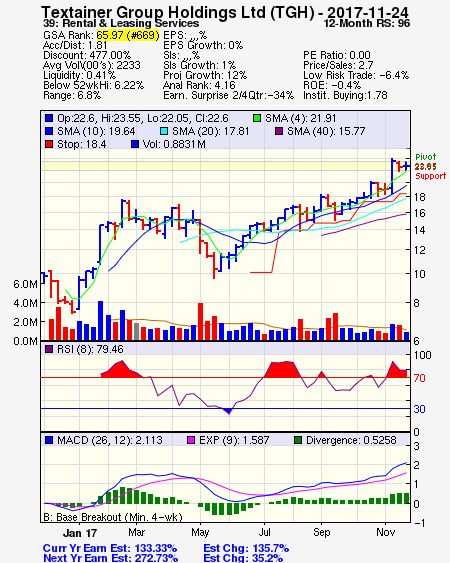Screen dimensions: 450x563
Task: Click the Discount: 477.00% value
Action: coord(87,55)
